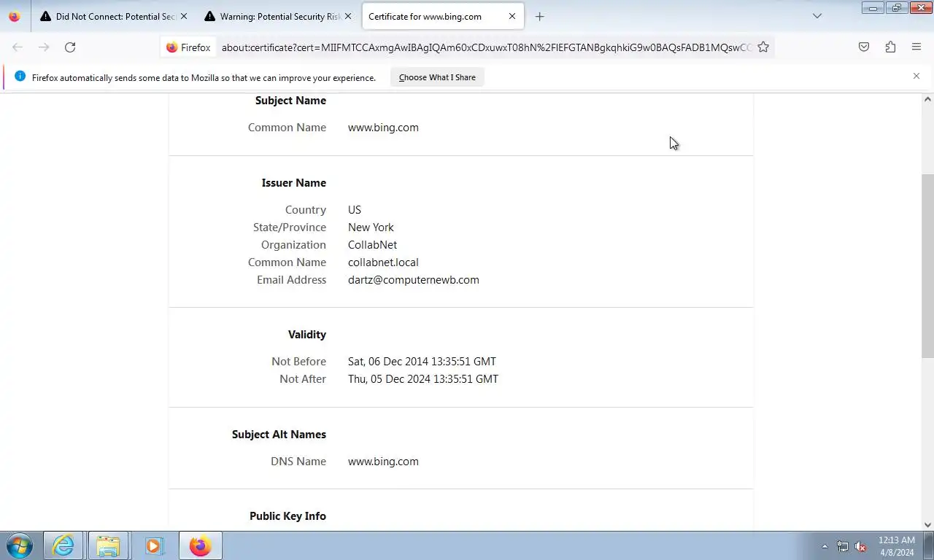The width and height of the screenshot is (934, 560).
Task: Click the 'State/Province' field label
Action: 290,227
